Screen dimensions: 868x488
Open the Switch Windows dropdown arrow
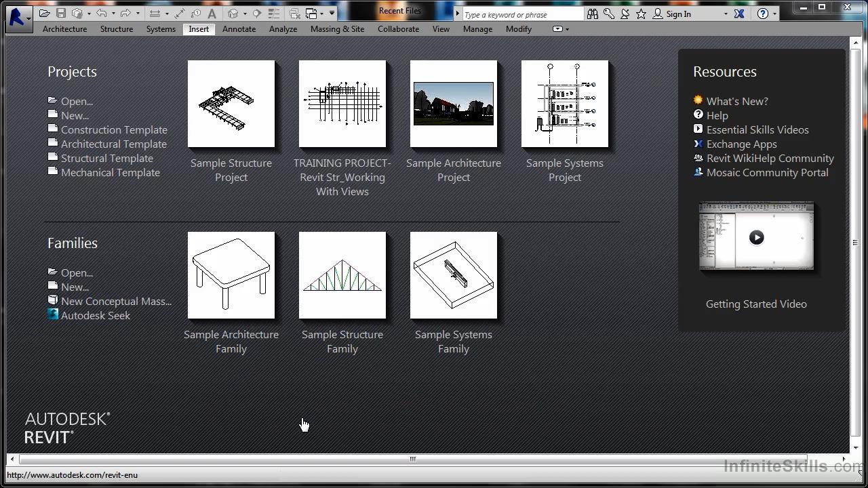click(321, 14)
